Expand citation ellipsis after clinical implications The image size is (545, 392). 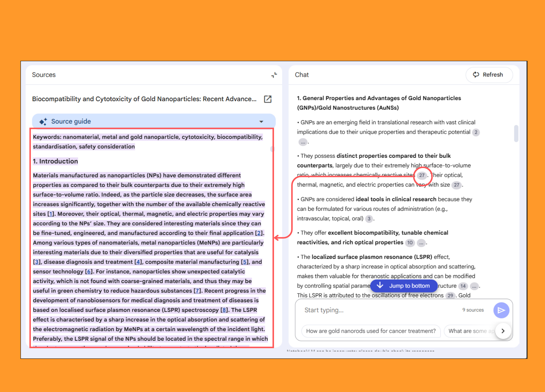click(303, 142)
